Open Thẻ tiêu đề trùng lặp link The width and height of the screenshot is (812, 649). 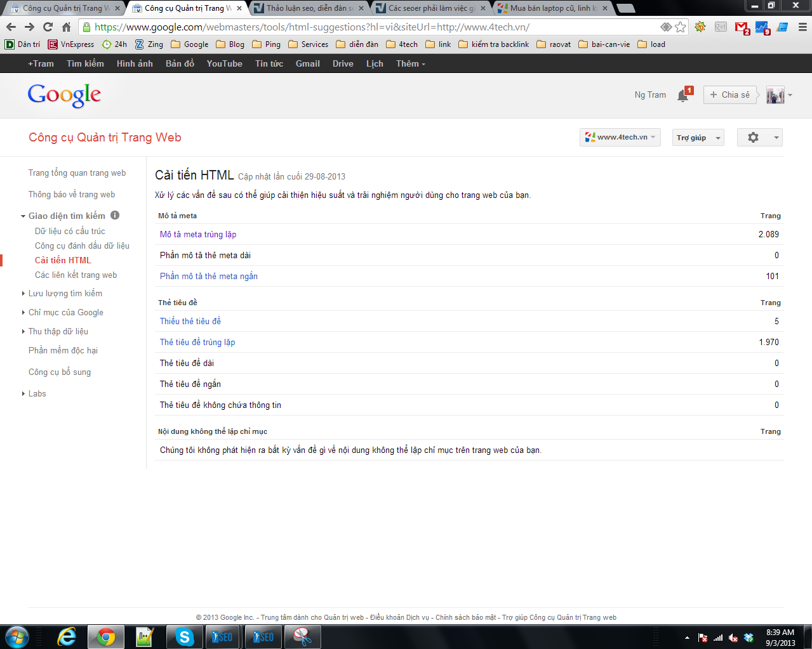[197, 342]
